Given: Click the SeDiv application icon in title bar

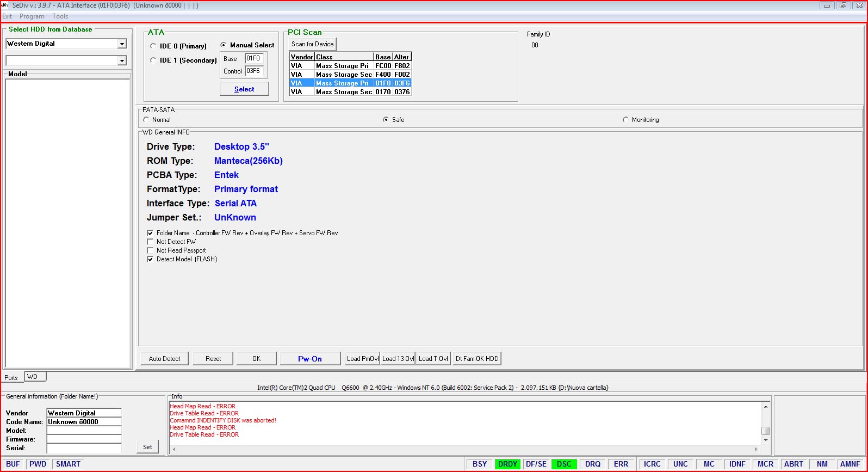Looking at the screenshot, I should pyautogui.click(x=5, y=5).
